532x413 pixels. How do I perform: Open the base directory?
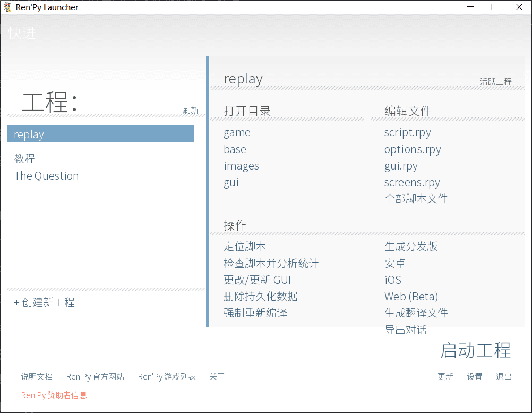(x=235, y=149)
